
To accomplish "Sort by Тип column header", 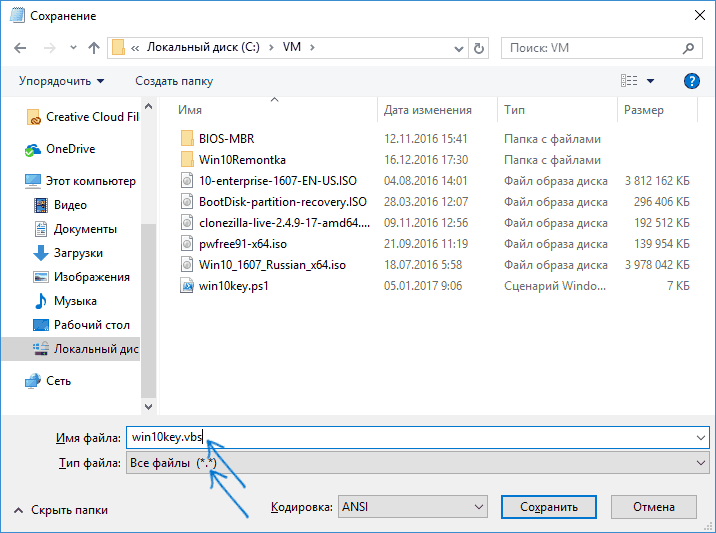I will (x=514, y=110).
